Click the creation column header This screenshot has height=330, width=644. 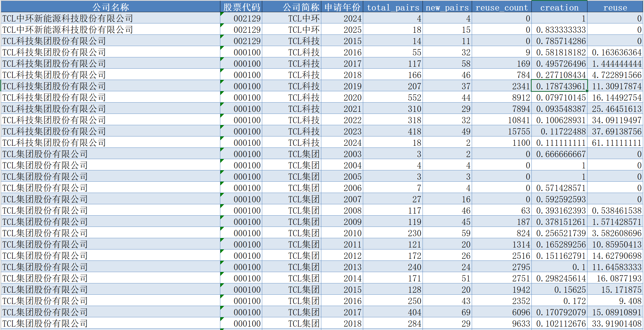point(559,6)
